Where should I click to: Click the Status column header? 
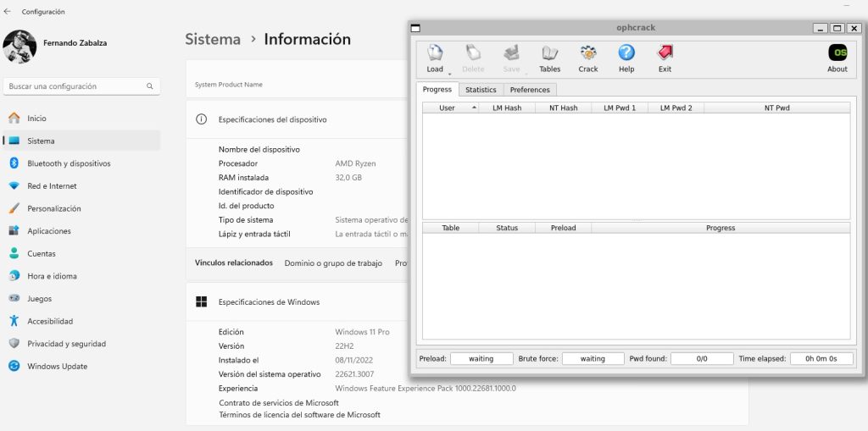[x=507, y=228]
